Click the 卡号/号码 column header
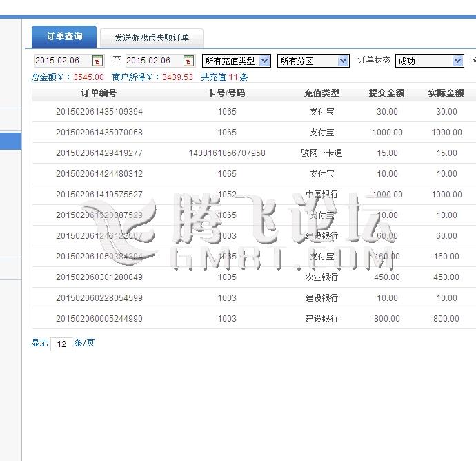 [226, 93]
